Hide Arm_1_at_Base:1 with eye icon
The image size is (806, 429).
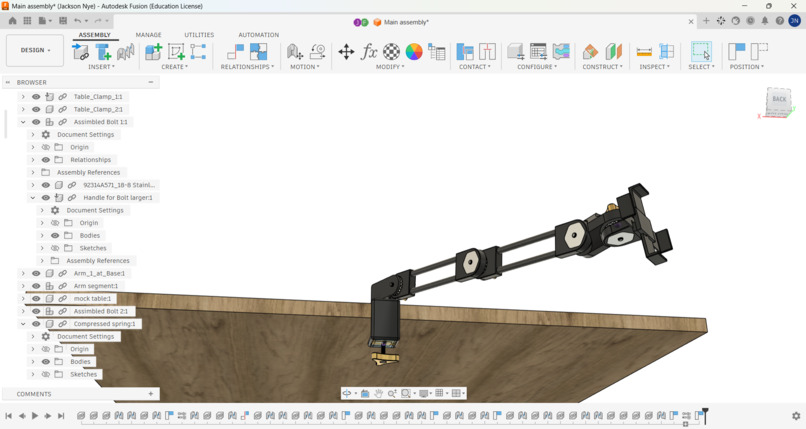click(x=36, y=273)
